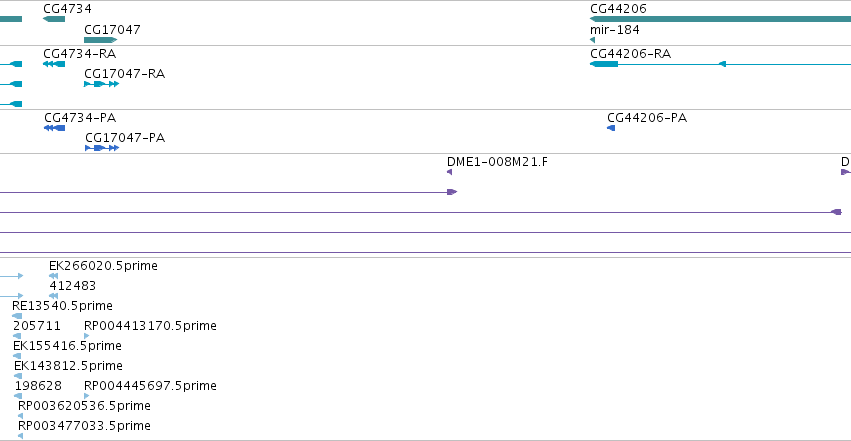851x441 pixels.
Task: Open the mir-184 label
Action: coord(614,29)
